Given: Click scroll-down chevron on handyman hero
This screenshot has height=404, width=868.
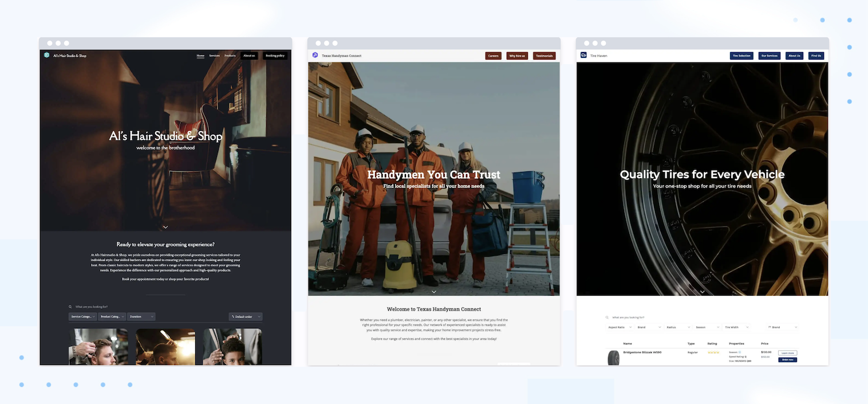Looking at the screenshot, I should (434, 292).
